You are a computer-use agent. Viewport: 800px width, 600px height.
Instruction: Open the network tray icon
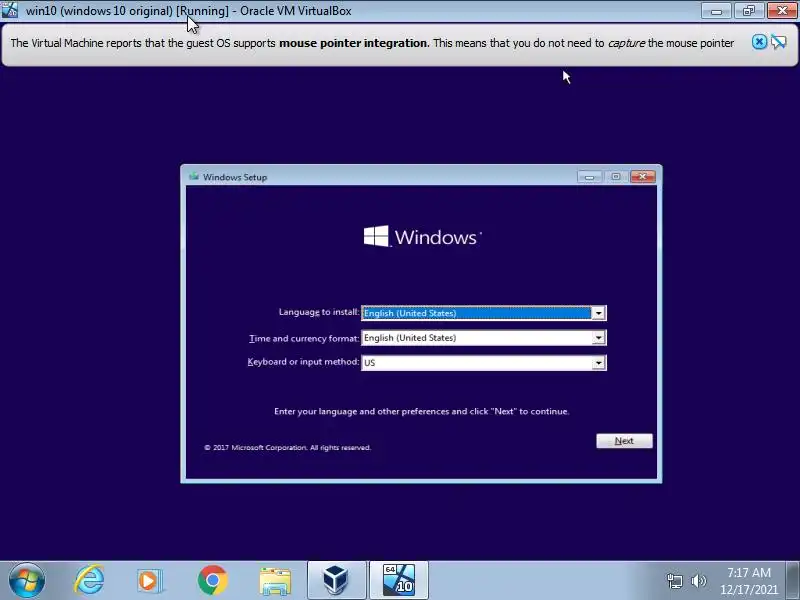pyautogui.click(x=674, y=581)
